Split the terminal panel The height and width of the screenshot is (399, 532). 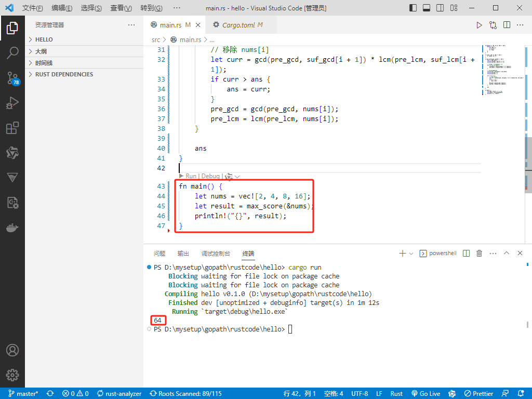pyautogui.click(x=466, y=254)
